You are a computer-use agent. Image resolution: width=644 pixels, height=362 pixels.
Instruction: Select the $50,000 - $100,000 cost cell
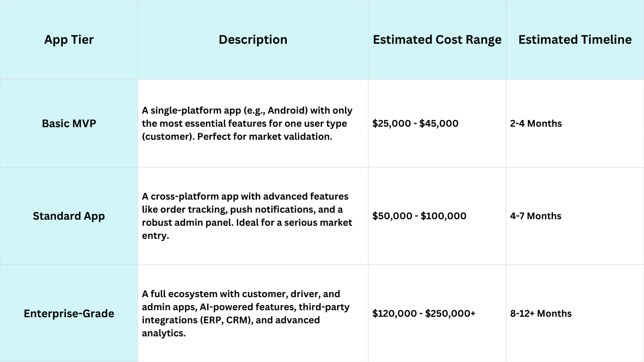[419, 216]
